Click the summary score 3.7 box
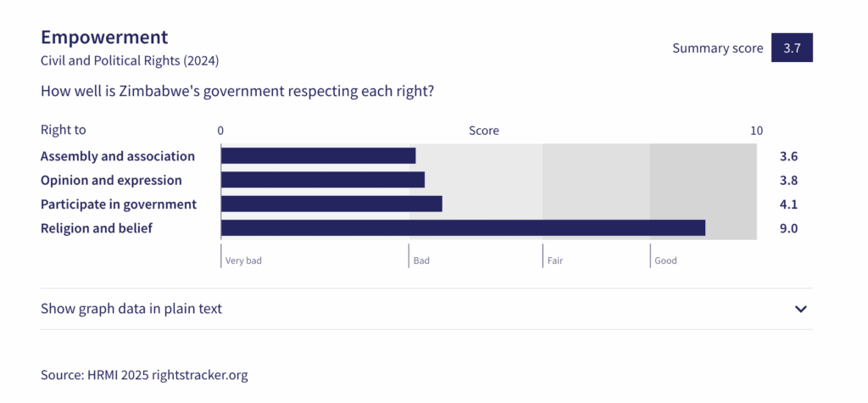Image resolution: width=868 pixels, height=403 pixels. [x=792, y=48]
